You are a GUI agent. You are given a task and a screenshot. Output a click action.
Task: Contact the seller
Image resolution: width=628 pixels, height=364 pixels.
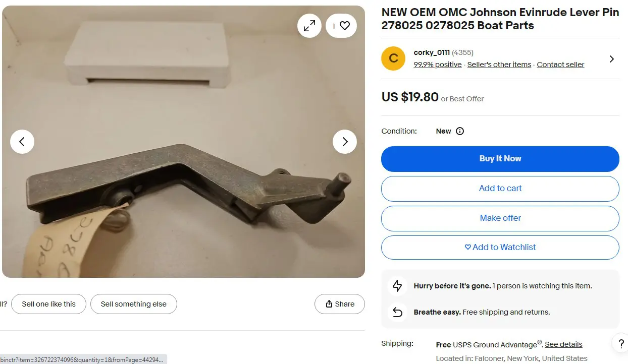(x=560, y=65)
